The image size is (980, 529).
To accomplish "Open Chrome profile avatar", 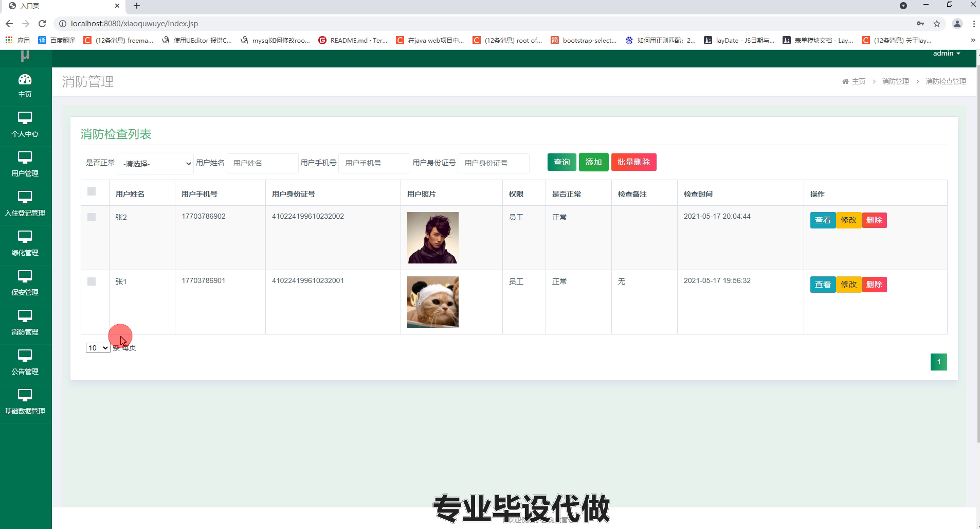I will pos(957,24).
